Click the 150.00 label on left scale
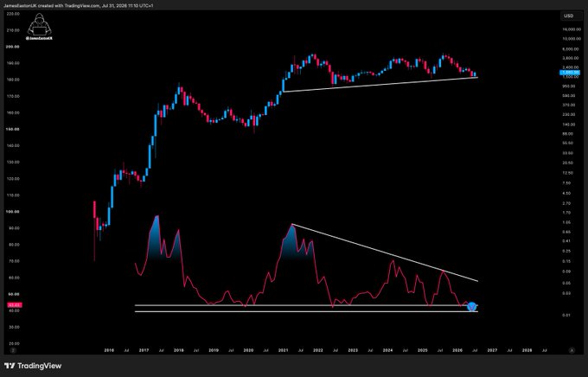Viewport: 588px width, 377px height. coord(13,129)
